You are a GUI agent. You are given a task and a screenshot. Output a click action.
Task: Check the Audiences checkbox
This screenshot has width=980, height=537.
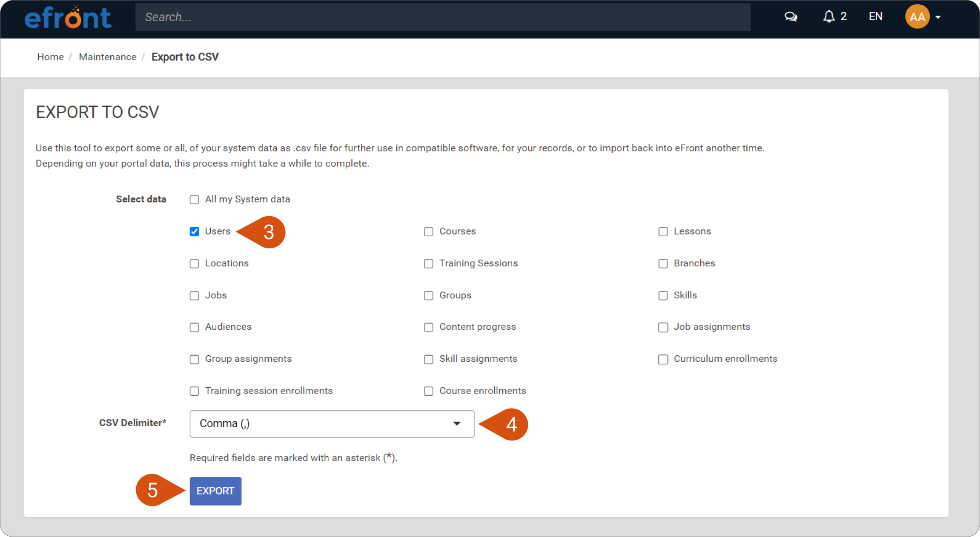[195, 327]
